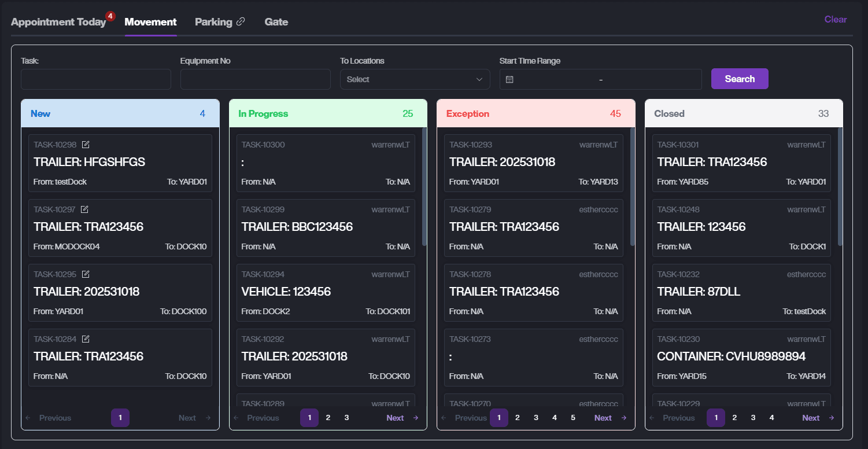Click calendar icon in Start Time Range
Screen dimensions: 868x449
pyautogui.click(x=509, y=79)
